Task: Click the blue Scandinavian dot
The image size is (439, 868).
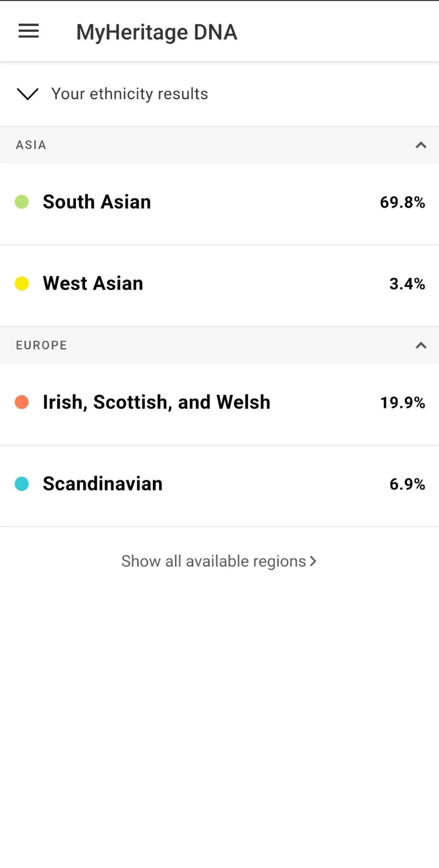Action: (22, 484)
